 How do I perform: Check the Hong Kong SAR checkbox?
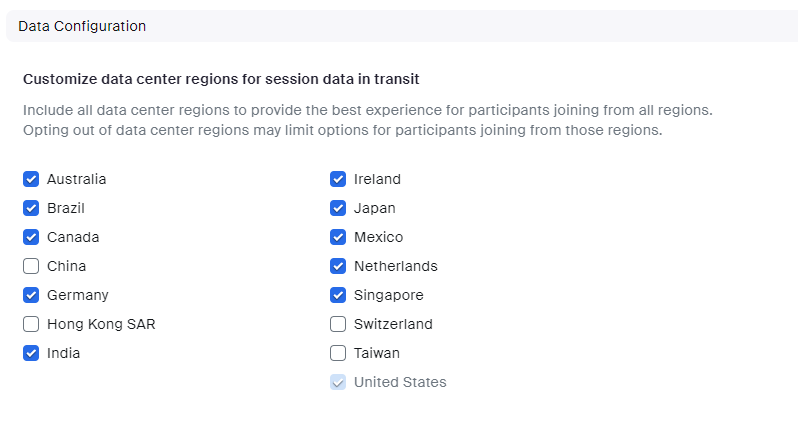pos(31,324)
